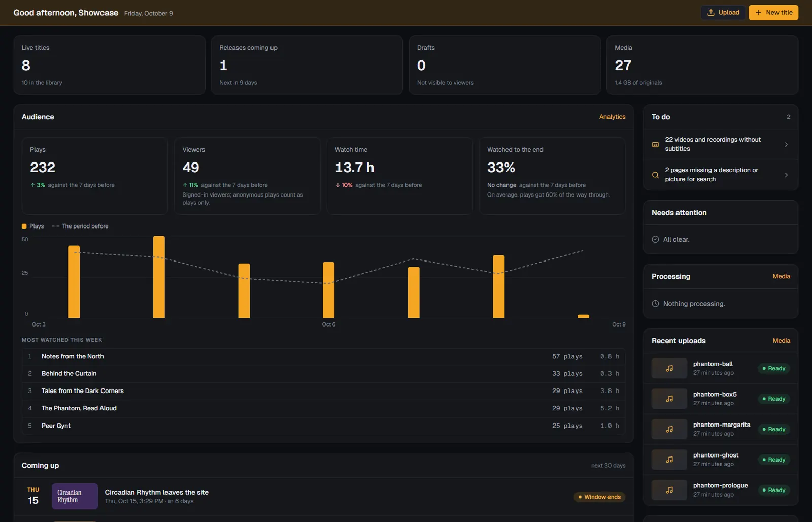
Task: Open Media link in Processing panel
Action: [x=781, y=276]
